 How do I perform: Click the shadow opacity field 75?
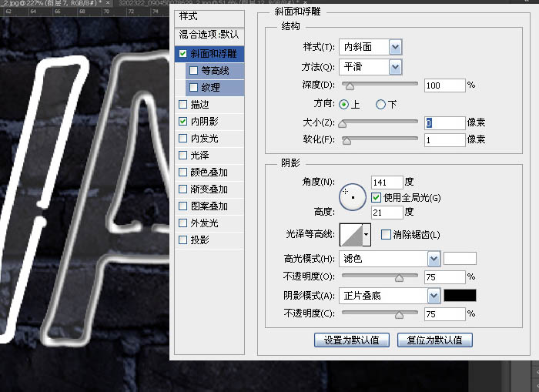[x=445, y=314]
